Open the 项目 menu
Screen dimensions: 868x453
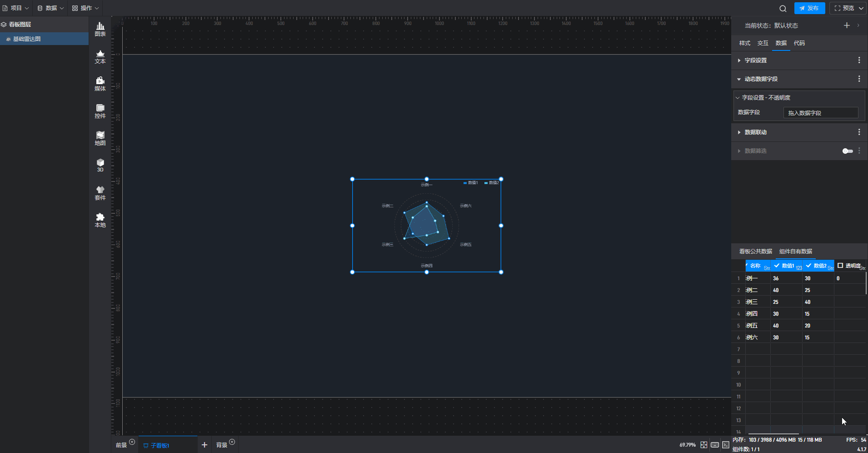pyautogui.click(x=16, y=8)
